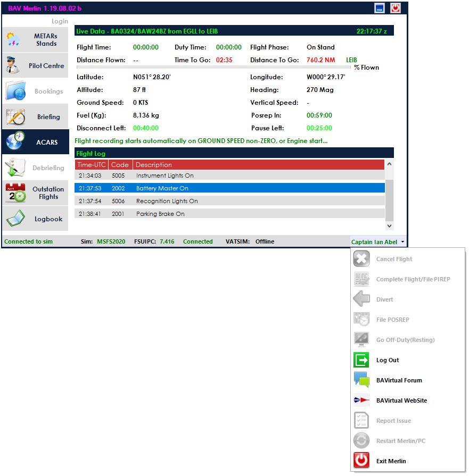Select the Recognition Lights On log row
This screenshot has height=476, width=469.
point(229,201)
